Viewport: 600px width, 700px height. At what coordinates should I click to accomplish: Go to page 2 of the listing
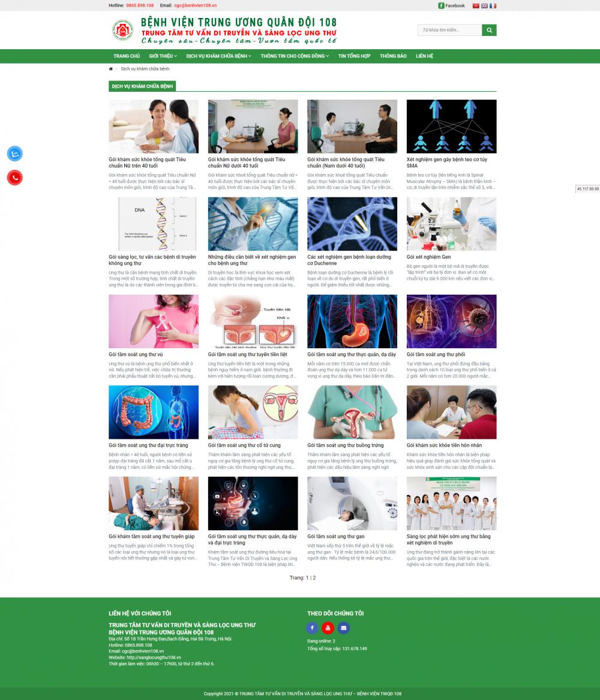(x=313, y=577)
